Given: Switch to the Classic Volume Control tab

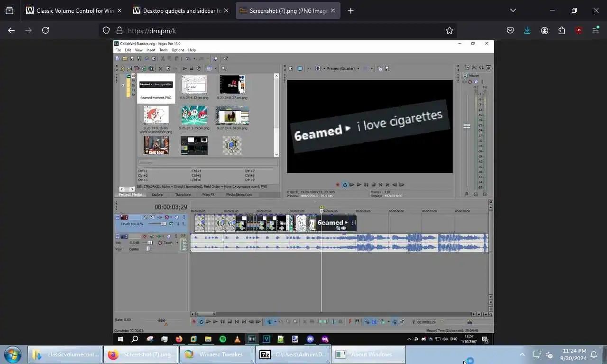Looking at the screenshot, I should 74,10.
